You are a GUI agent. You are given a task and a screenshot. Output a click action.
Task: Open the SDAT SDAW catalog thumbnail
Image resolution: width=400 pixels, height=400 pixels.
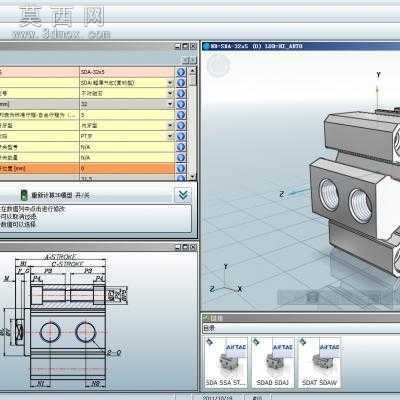click(x=319, y=362)
